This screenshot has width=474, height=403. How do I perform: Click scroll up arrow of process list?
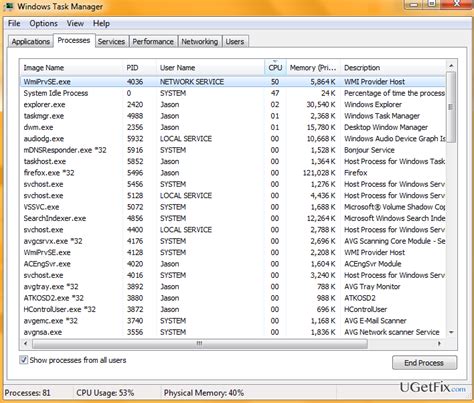451,66
